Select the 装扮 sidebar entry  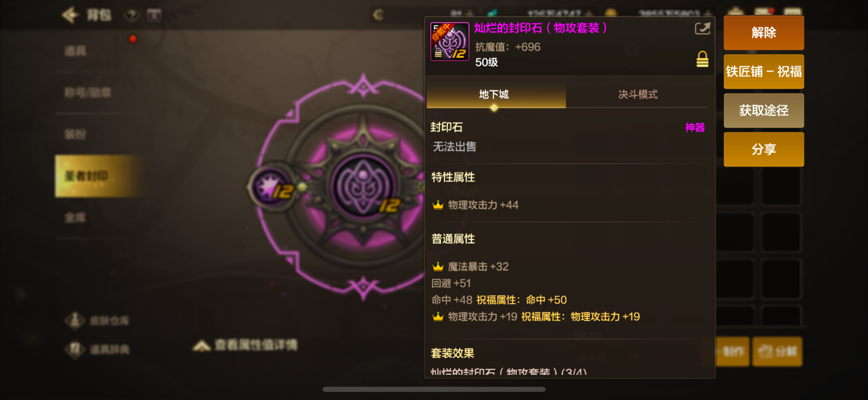click(x=75, y=134)
